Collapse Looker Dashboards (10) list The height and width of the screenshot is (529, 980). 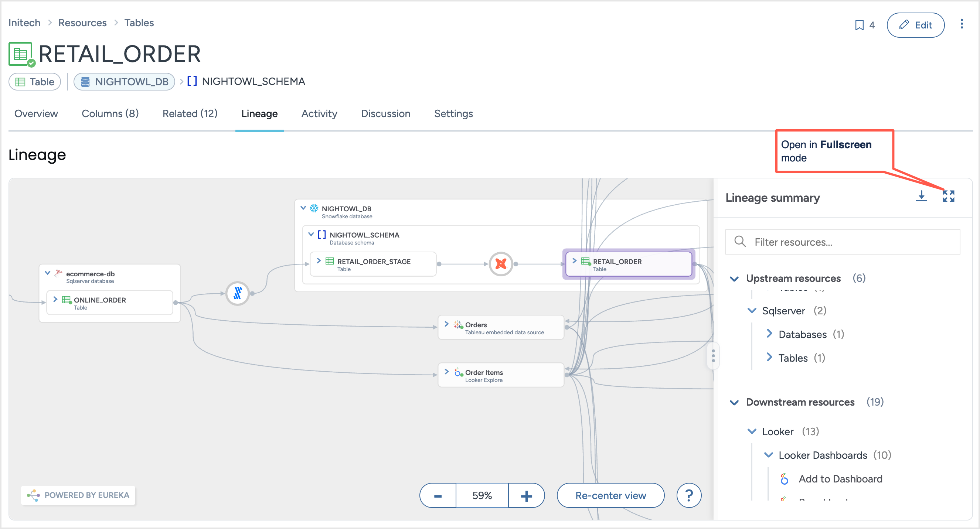click(x=769, y=455)
